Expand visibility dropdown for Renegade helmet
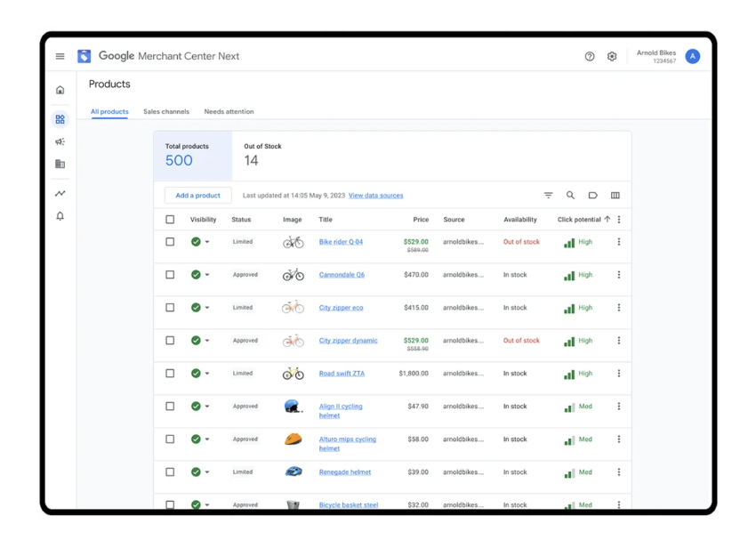Screen dimensions: 756x548 207,471
